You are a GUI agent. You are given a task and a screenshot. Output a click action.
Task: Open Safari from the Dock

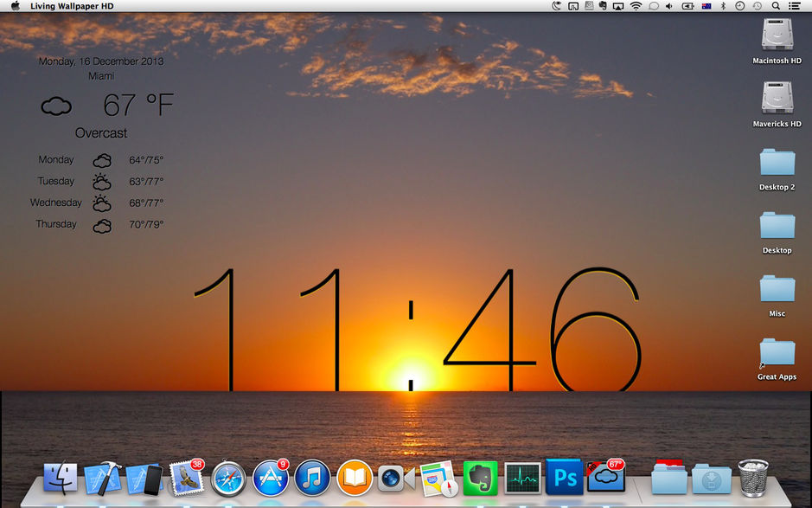coord(227,476)
